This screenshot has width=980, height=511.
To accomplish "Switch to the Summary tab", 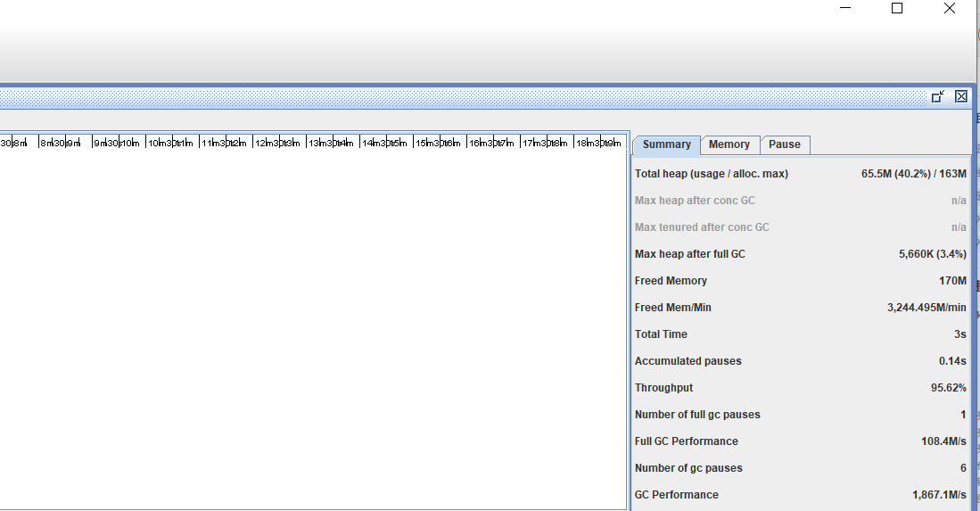I will [666, 144].
